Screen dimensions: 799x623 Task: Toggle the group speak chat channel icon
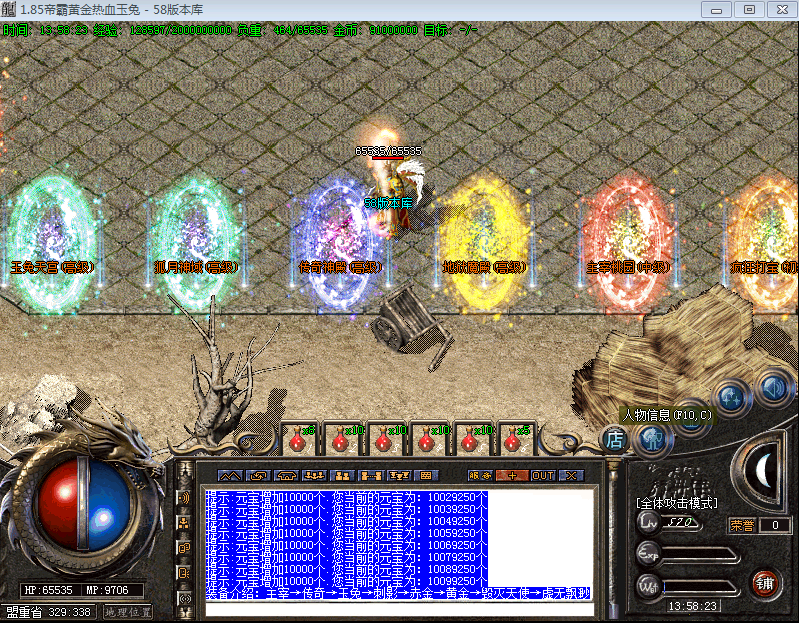184,573
